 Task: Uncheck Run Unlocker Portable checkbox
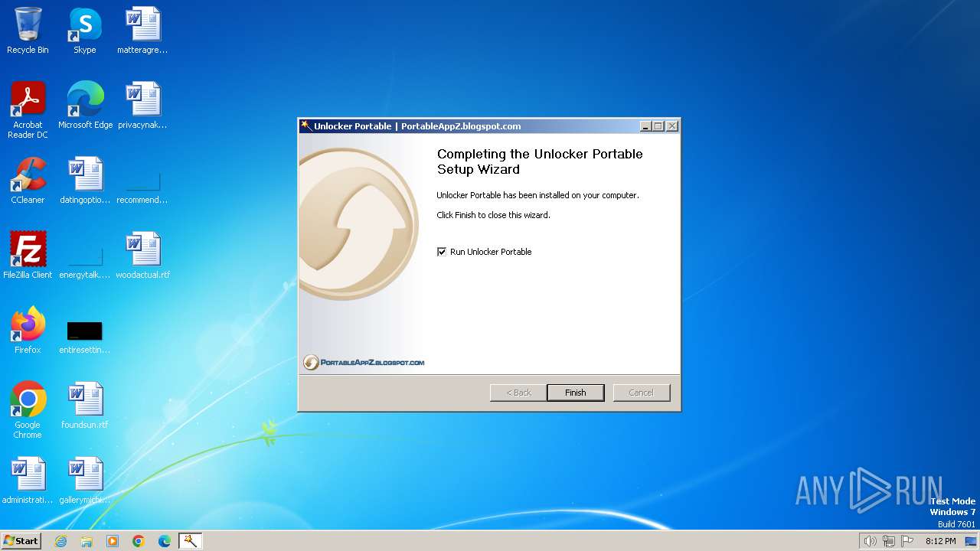pos(441,252)
